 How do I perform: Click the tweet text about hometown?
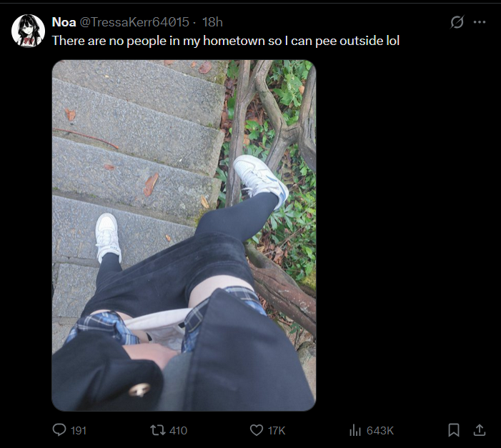click(x=226, y=41)
